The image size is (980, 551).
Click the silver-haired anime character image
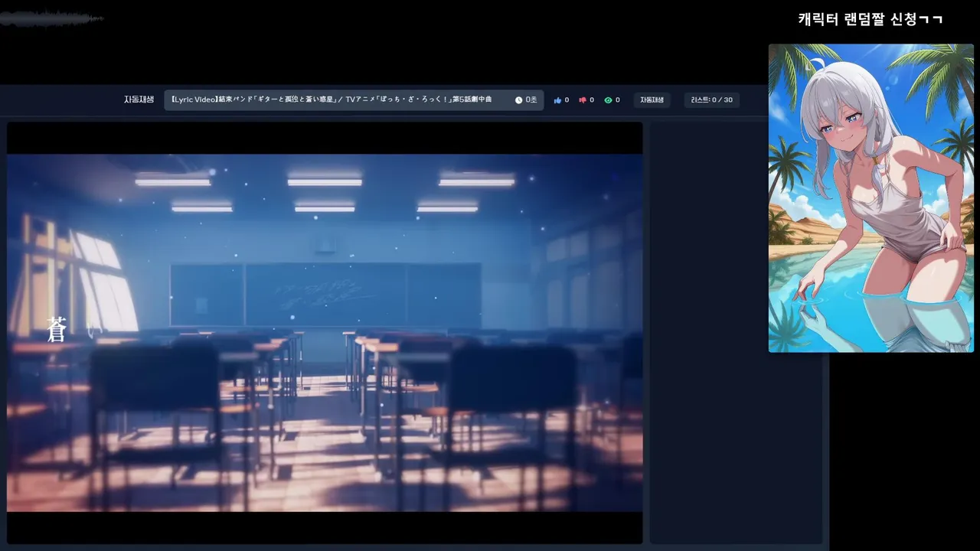[x=871, y=198]
